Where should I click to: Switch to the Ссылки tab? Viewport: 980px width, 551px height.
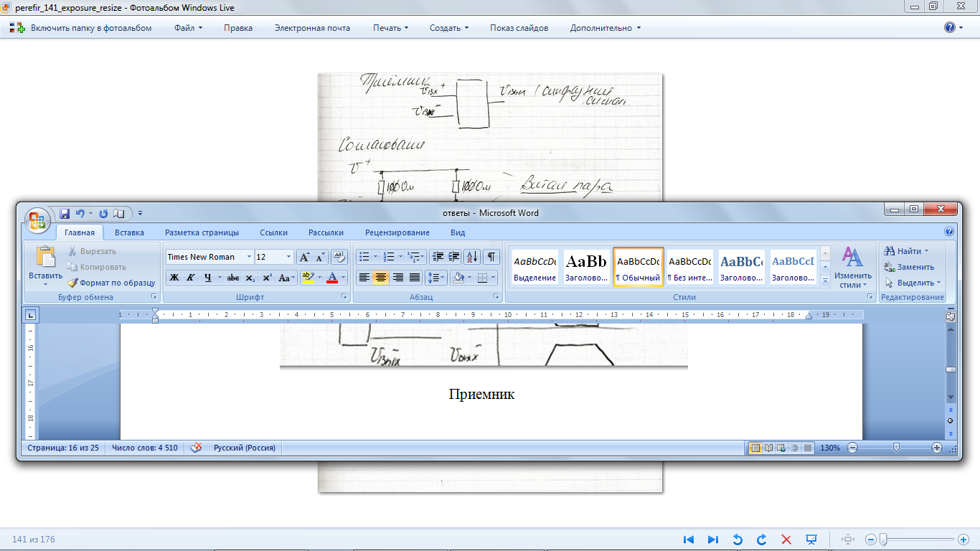[273, 232]
